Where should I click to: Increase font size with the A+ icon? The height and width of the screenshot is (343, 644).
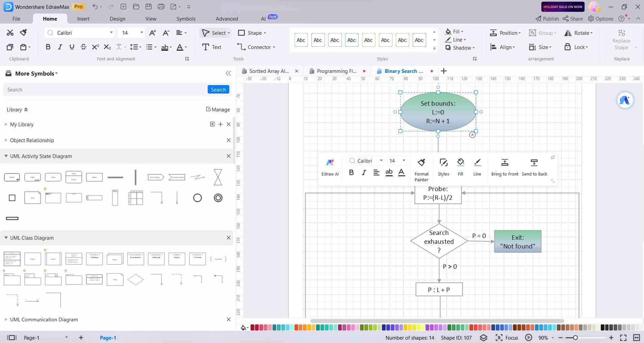pyautogui.click(x=153, y=33)
